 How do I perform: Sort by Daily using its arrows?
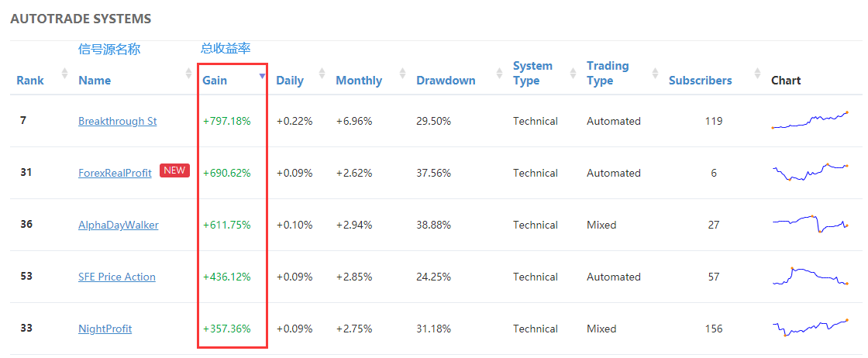coord(322,73)
